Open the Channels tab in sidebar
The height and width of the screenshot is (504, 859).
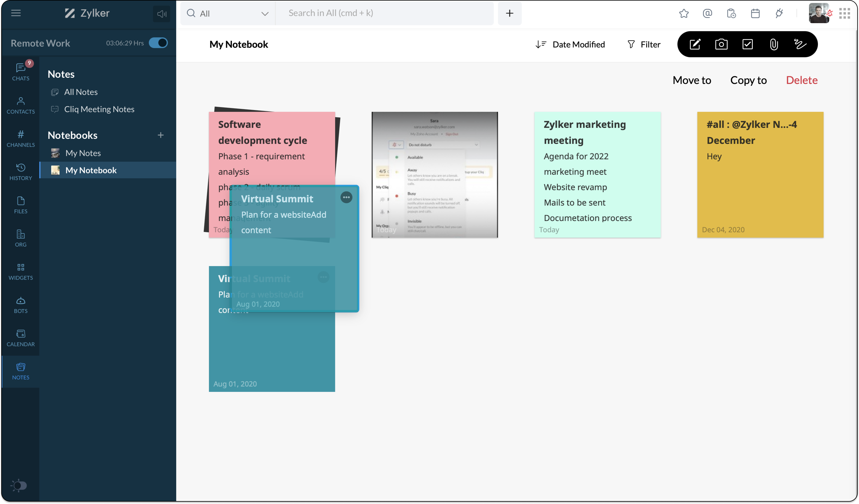[x=20, y=138]
